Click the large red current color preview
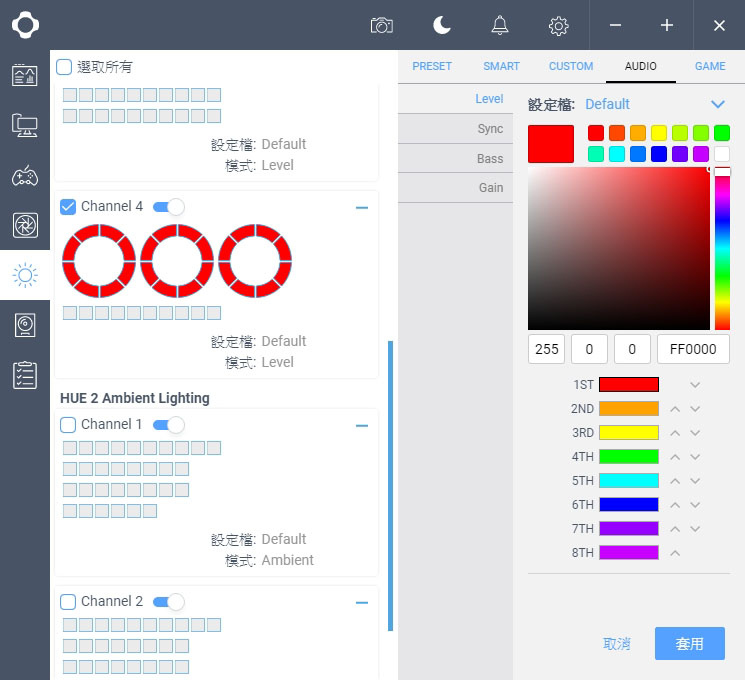This screenshot has height=680, width=745. 551,144
